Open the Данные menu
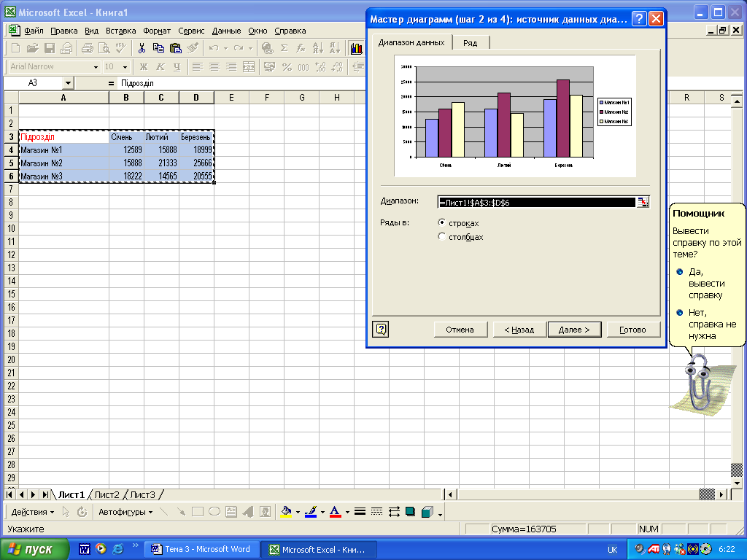 (x=226, y=31)
